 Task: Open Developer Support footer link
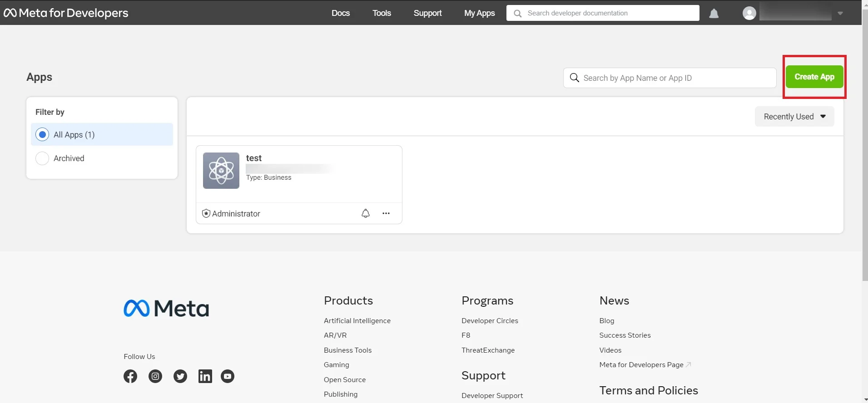pyautogui.click(x=492, y=395)
